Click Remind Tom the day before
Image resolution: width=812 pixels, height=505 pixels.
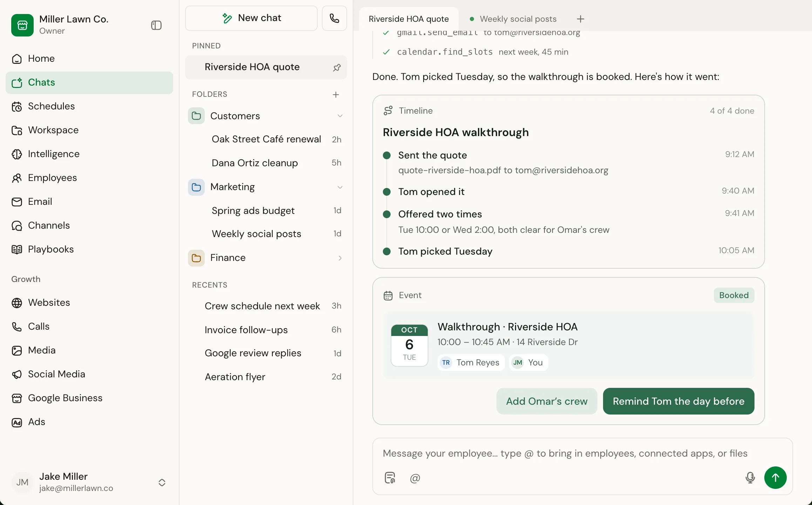coord(678,401)
